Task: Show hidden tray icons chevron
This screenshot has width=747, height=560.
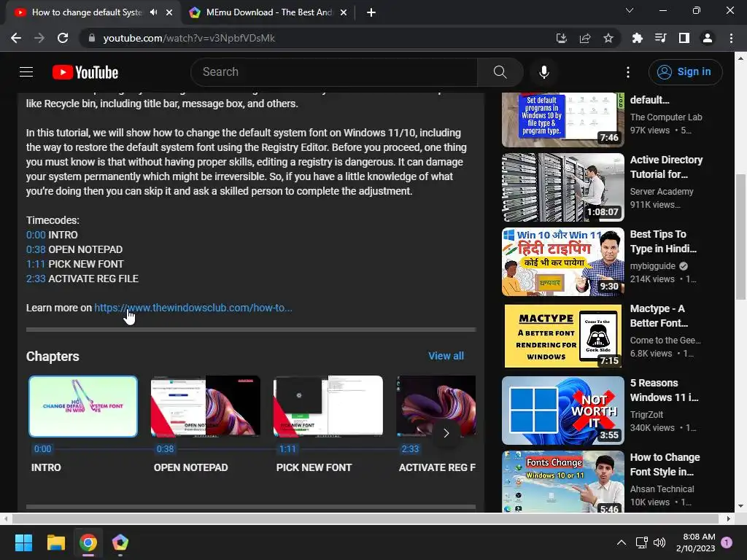Action: (622, 542)
